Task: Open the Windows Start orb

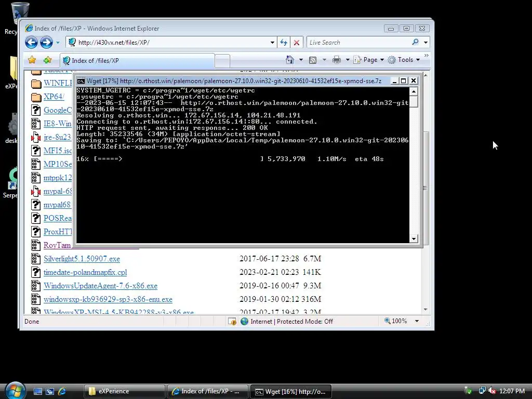Action: click(15, 390)
